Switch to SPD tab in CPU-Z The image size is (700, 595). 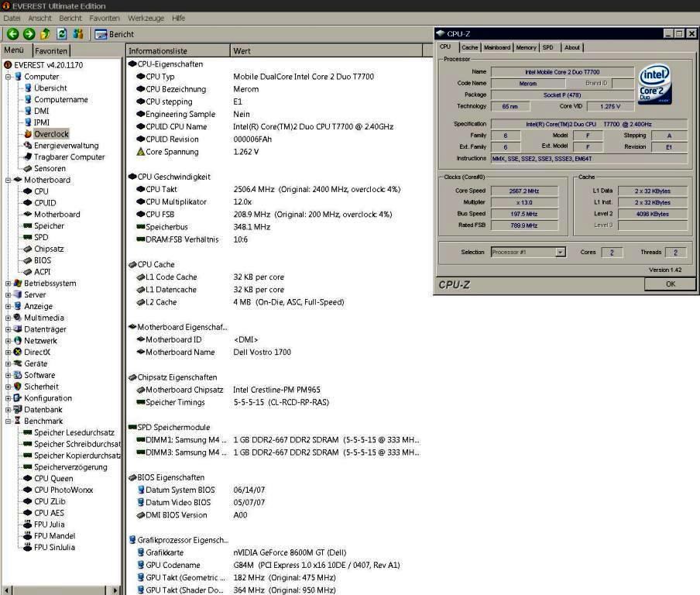[549, 47]
